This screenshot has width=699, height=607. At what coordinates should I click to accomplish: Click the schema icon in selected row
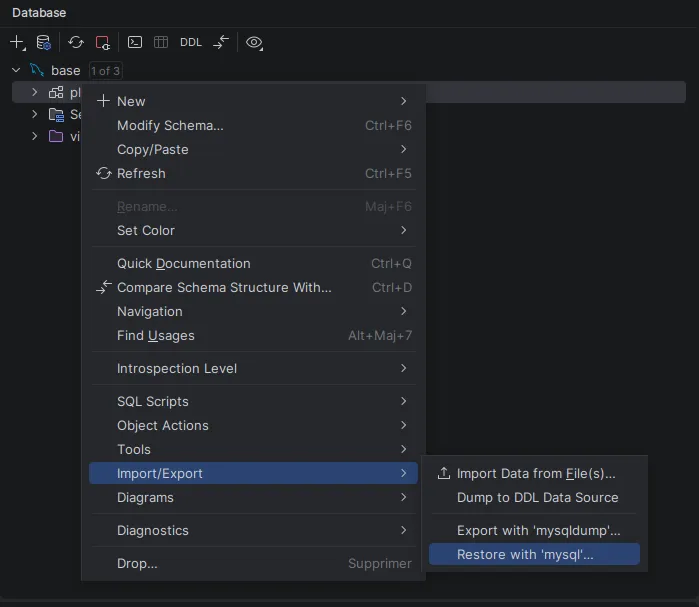pyautogui.click(x=56, y=92)
